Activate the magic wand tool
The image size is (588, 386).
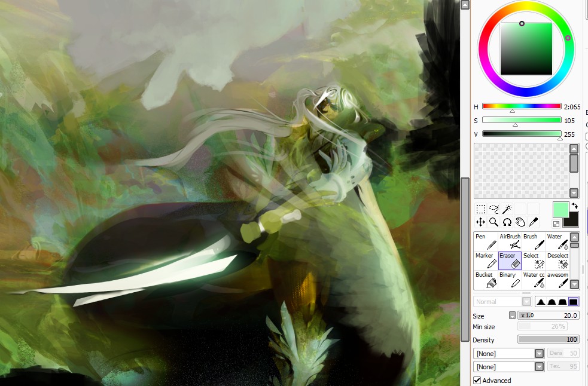[507, 209]
